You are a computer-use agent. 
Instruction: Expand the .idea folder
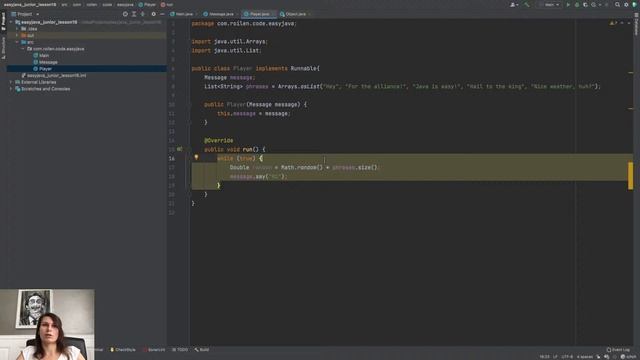point(17,29)
